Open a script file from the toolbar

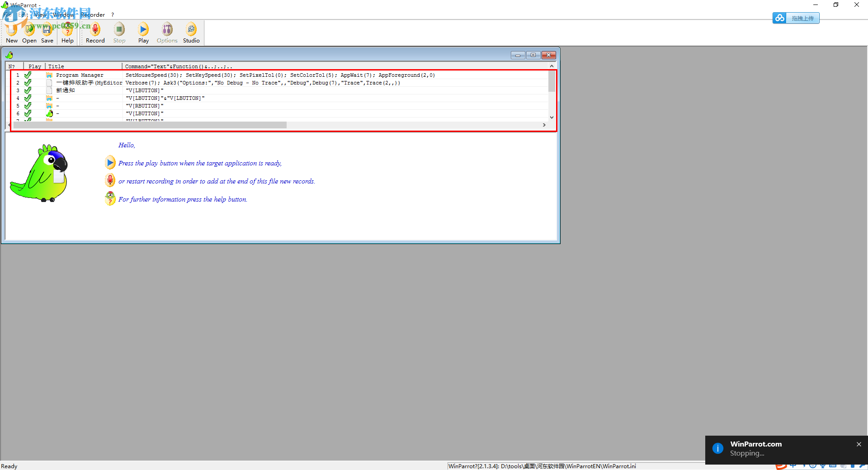point(29,33)
